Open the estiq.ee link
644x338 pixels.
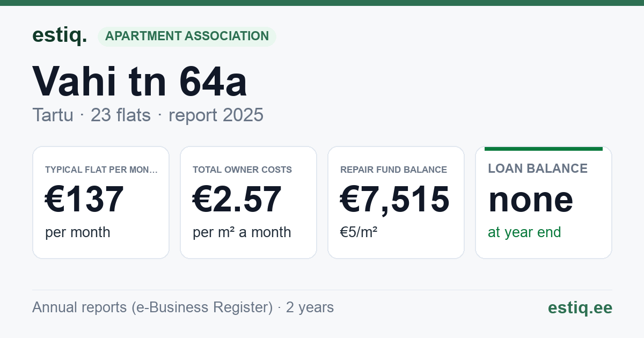click(x=580, y=307)
